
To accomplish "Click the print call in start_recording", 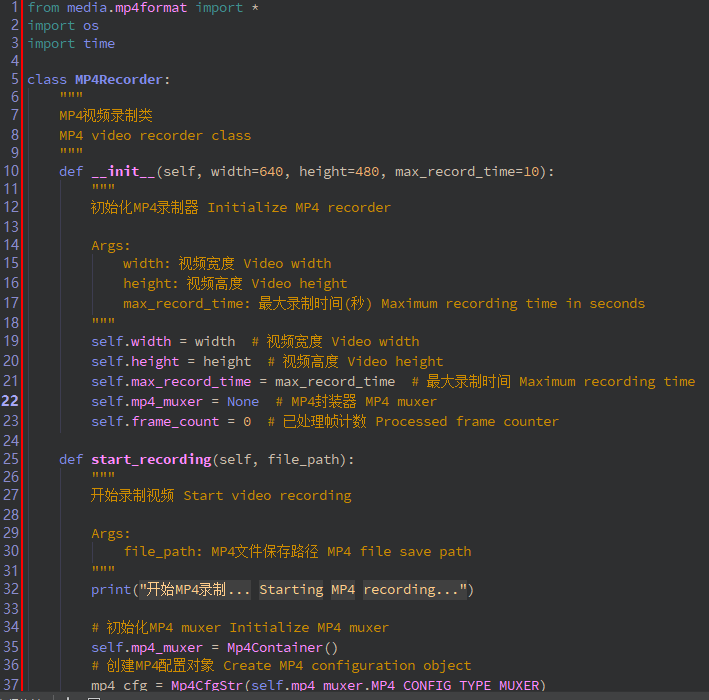I will pos(111,589).
